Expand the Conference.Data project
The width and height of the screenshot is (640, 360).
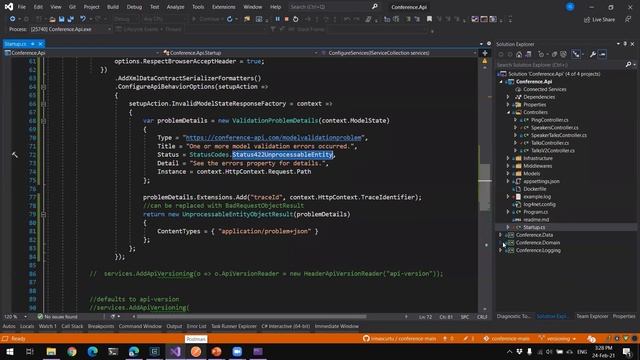[x=501, y=235]
